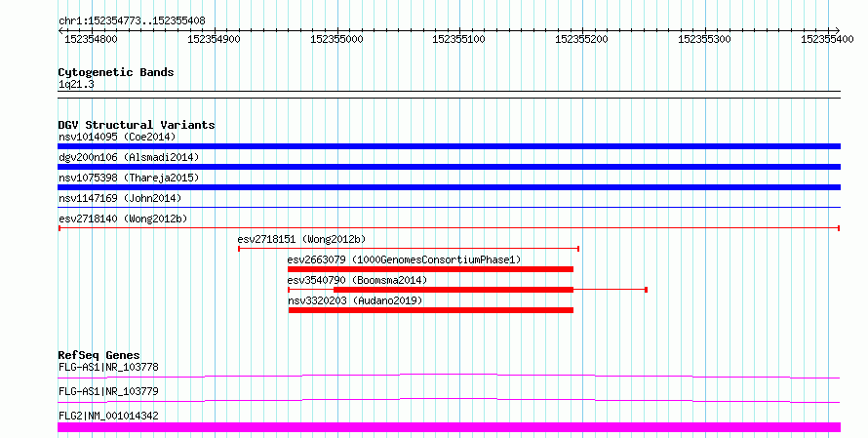Click the 152355300 ruler position
The height and width of the screenshot is (438, 868).
coord(705,39)
